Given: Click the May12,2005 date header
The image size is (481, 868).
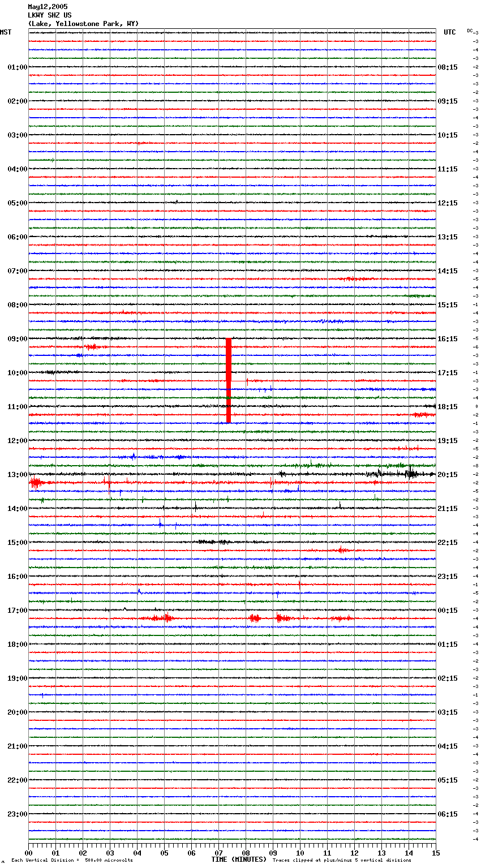Looking at the screenshot, I should tap(48, 7).
